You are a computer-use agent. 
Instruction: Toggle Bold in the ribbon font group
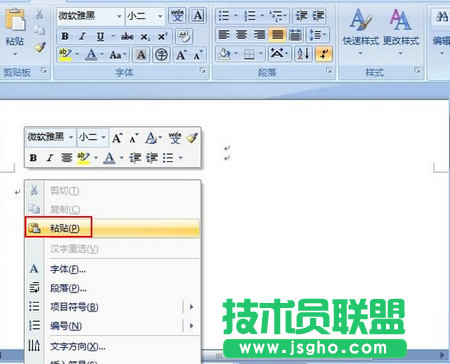tap(65, 36)
